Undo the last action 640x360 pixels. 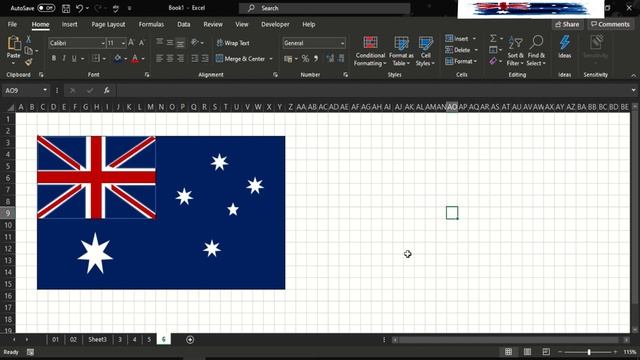(80, 8)
